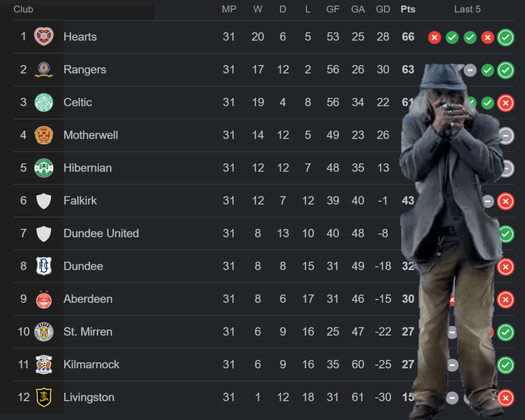Click the Livingston club crest
525x420 pixels.
pos(44,397)
